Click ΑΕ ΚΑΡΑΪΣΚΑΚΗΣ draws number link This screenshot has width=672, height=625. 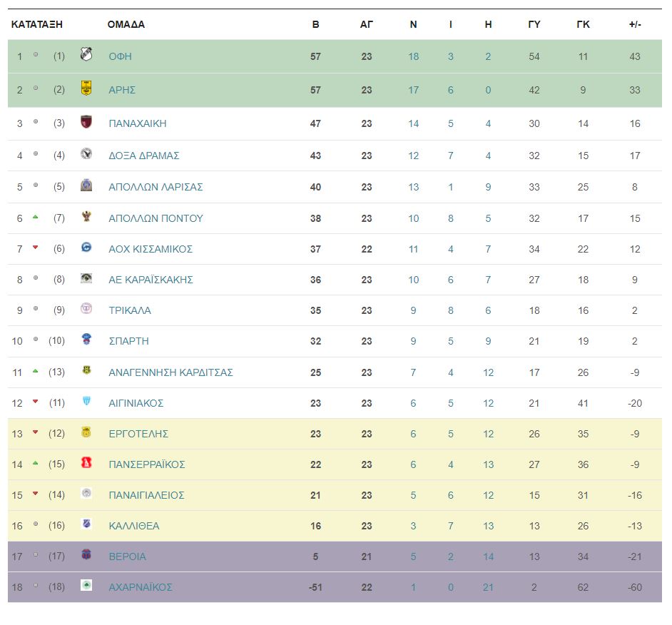tap(450, 280)
